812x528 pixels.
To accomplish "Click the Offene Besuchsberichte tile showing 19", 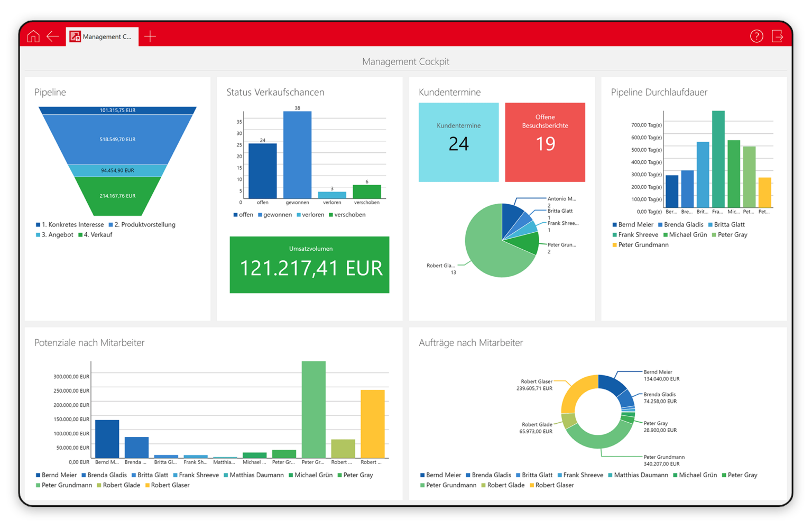I will coord(545,142).
